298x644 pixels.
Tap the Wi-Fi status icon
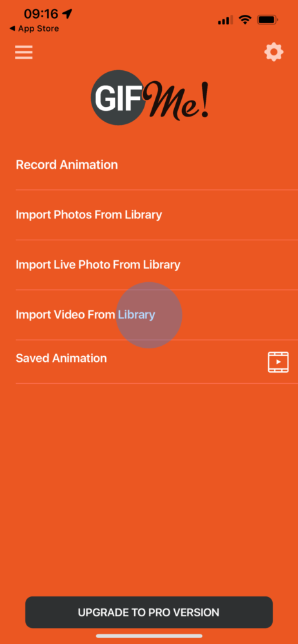(x=245, y=19)
